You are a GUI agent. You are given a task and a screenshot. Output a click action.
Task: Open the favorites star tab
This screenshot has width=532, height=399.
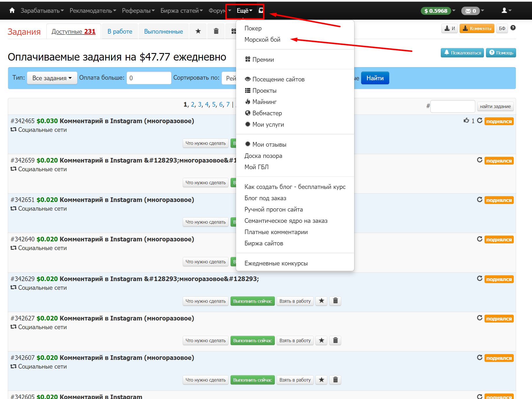tap(198, 31)
